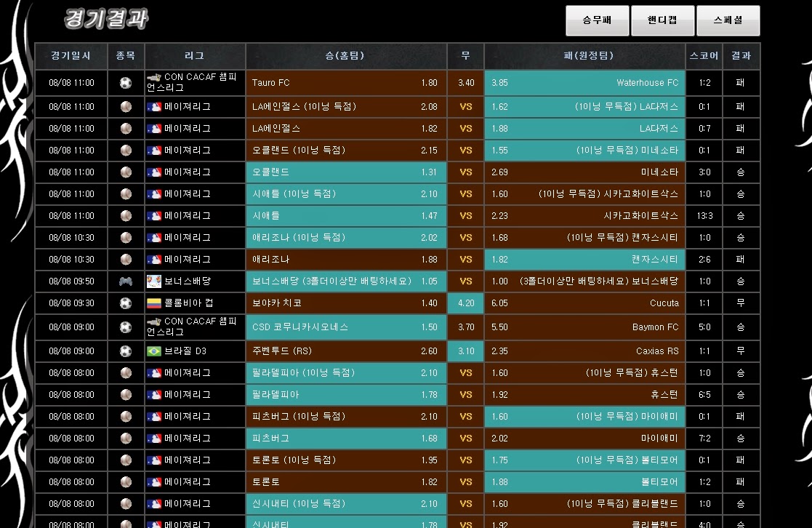Viewport: 812px width, 528px height.
Task: Click the game controller icon in 보너스배당 row
Action: (x=126, y=281)
